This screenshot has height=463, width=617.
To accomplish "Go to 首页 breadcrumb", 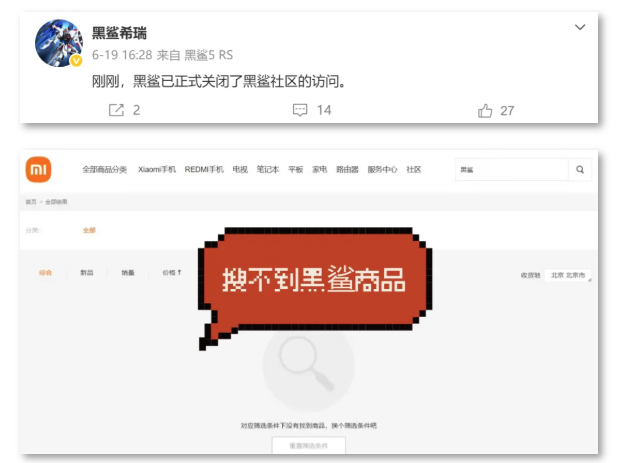I will [31, 202].
